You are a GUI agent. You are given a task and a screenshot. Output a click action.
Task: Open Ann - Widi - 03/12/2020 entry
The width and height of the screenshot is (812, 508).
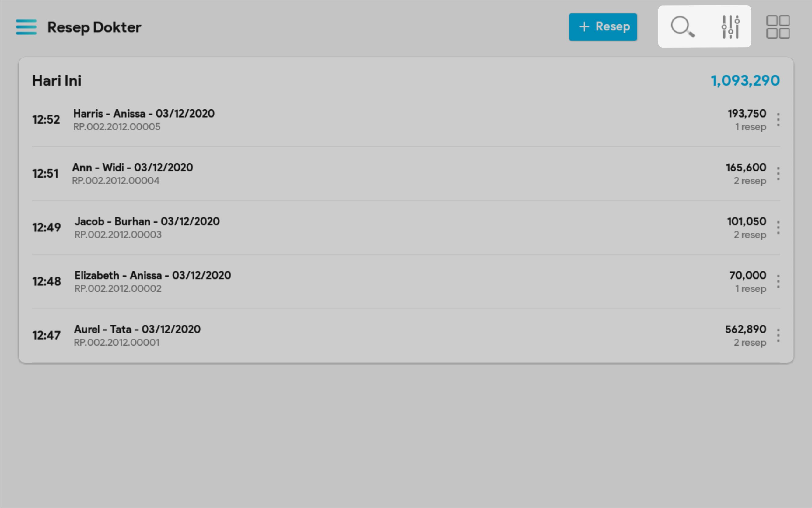click(x=132, y=168)
